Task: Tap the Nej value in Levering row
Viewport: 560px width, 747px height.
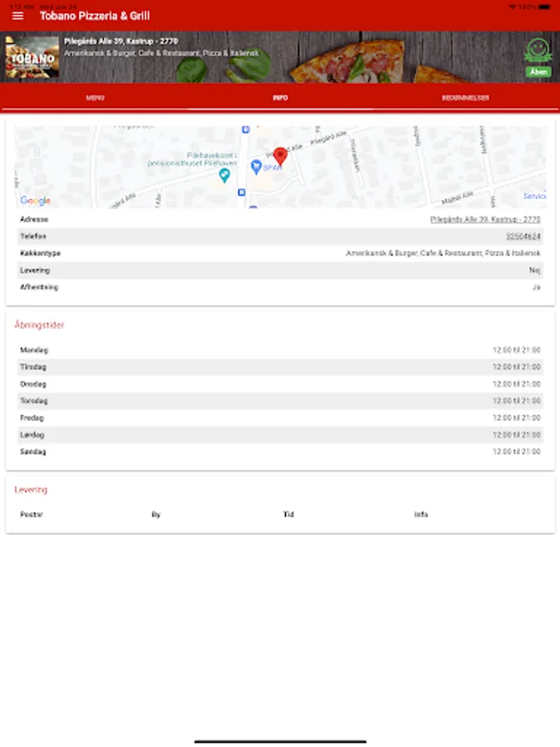Action: coord(535,270)
